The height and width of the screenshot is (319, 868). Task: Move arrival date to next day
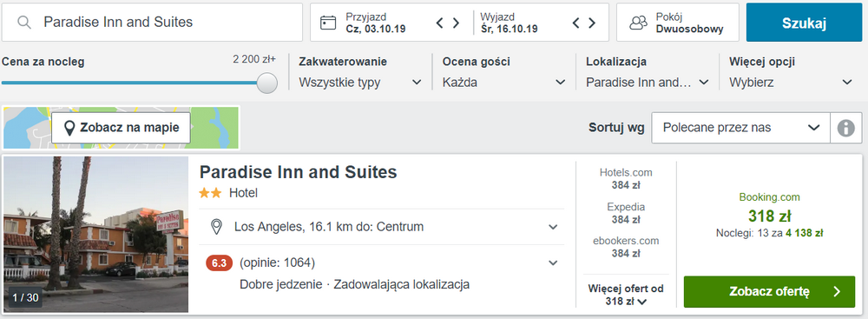coord(457,23)
